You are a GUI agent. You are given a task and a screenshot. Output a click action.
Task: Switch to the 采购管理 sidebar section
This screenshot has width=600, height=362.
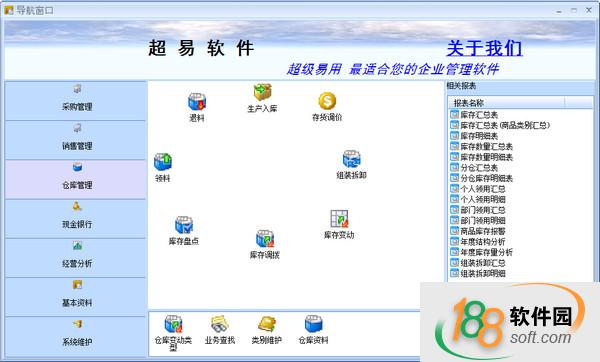pyautogui.click(x=76, y=101)
